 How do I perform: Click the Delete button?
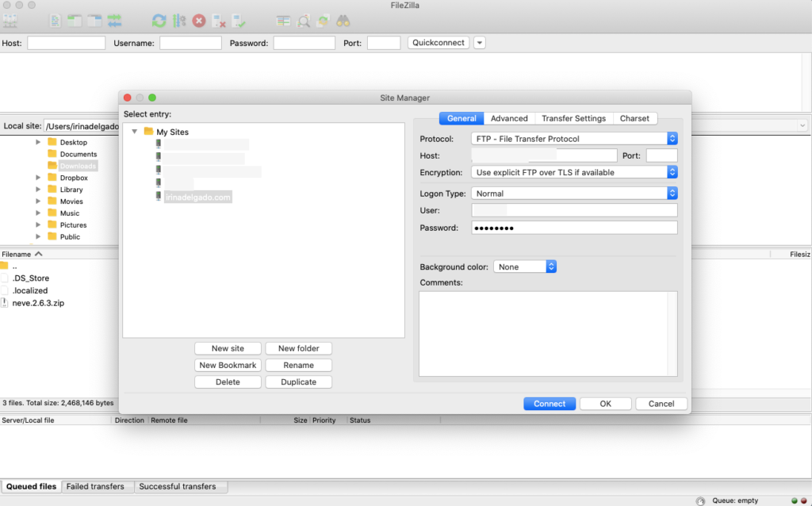coord(228,381)
